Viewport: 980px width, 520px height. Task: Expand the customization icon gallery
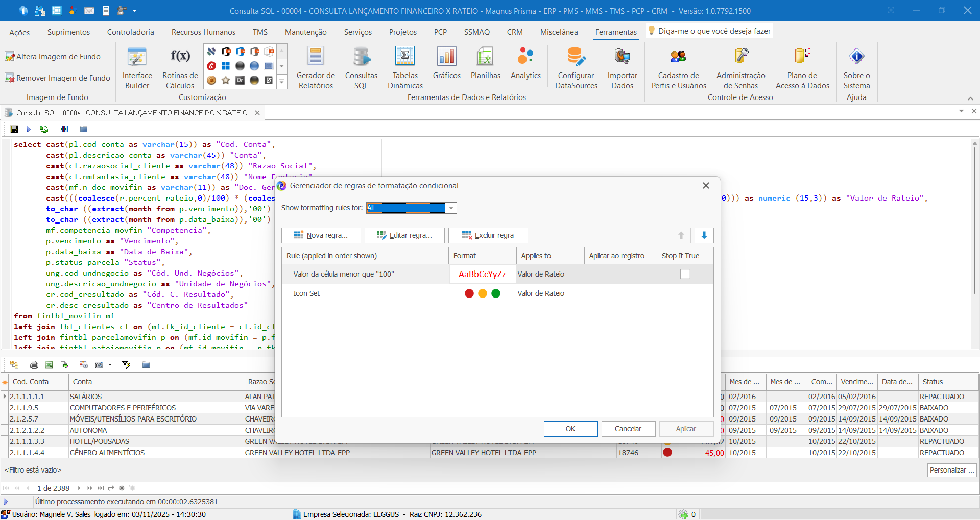(281, 81)
